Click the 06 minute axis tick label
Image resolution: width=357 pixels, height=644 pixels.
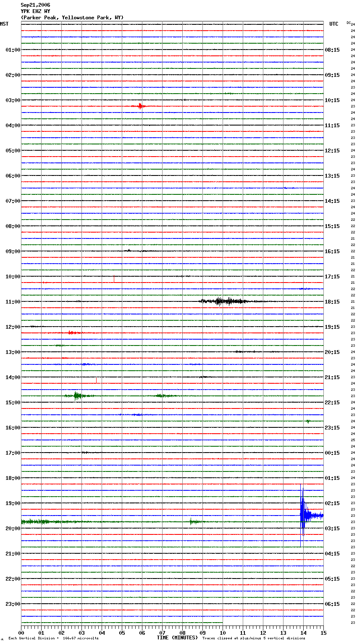(x=142, y=633)
